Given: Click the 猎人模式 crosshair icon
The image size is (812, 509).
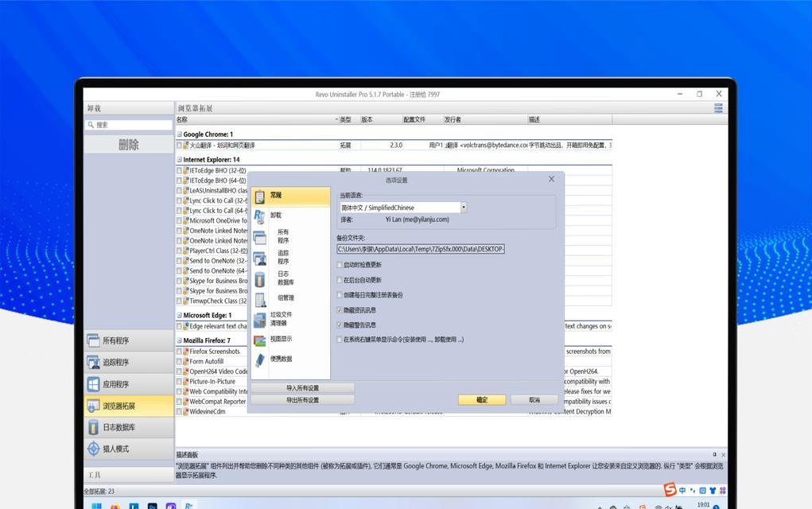Looking at the screenshot, I should coord(93,449).
